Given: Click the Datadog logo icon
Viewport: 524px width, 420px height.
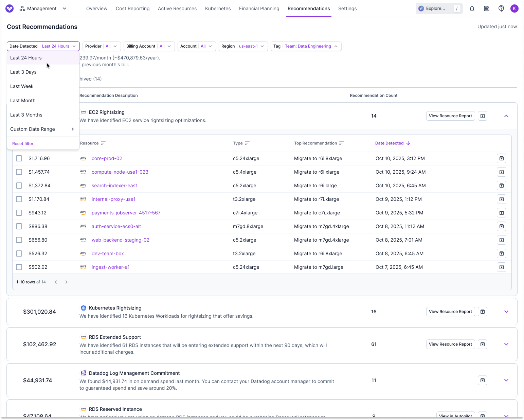Looking at the screenshot, I should click(84, 373).
